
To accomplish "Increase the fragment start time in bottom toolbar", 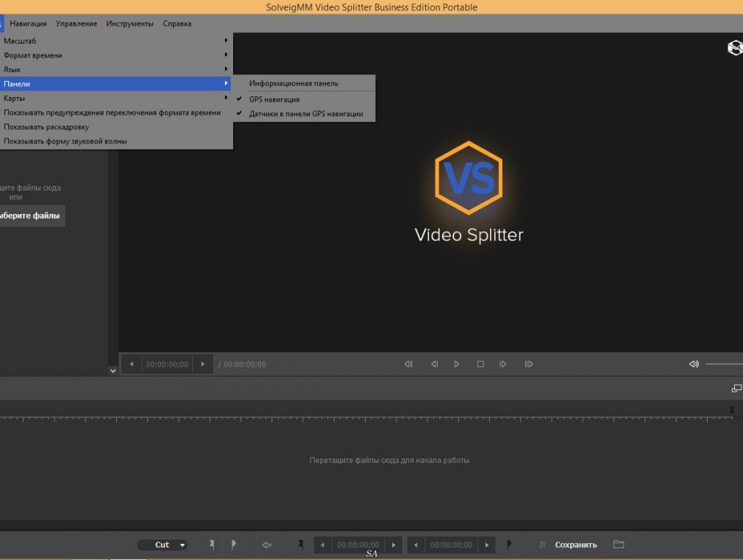I will pos(394,545).
